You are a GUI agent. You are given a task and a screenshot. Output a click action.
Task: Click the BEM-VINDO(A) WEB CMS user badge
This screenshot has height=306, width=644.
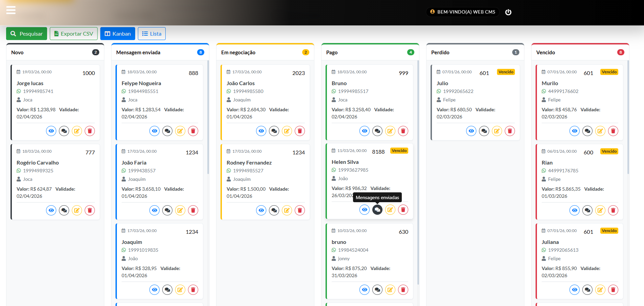click(x=462, y=12)
